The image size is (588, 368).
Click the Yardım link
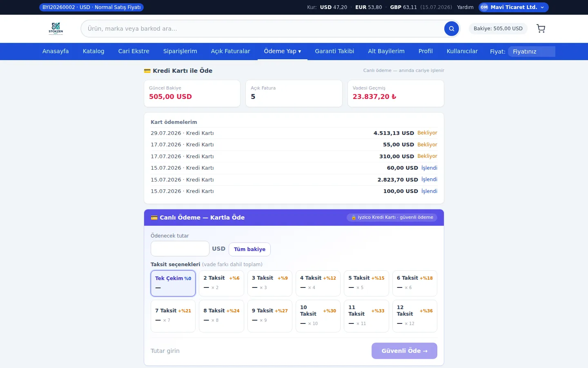pos(465,7)
